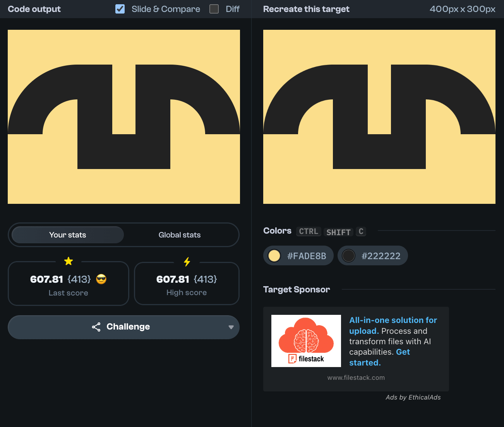Click the lightning bolt icon above High score
The width and height of the screenshot is (504, 427).
click(x=187, y=262)
